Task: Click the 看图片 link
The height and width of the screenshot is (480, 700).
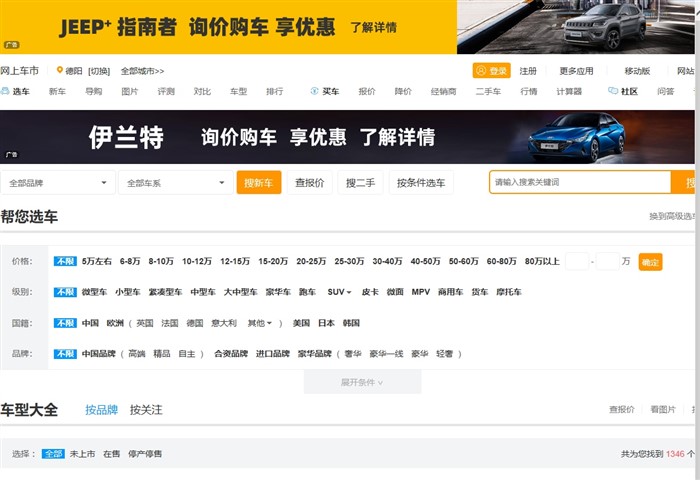Action: click(663, 409)
